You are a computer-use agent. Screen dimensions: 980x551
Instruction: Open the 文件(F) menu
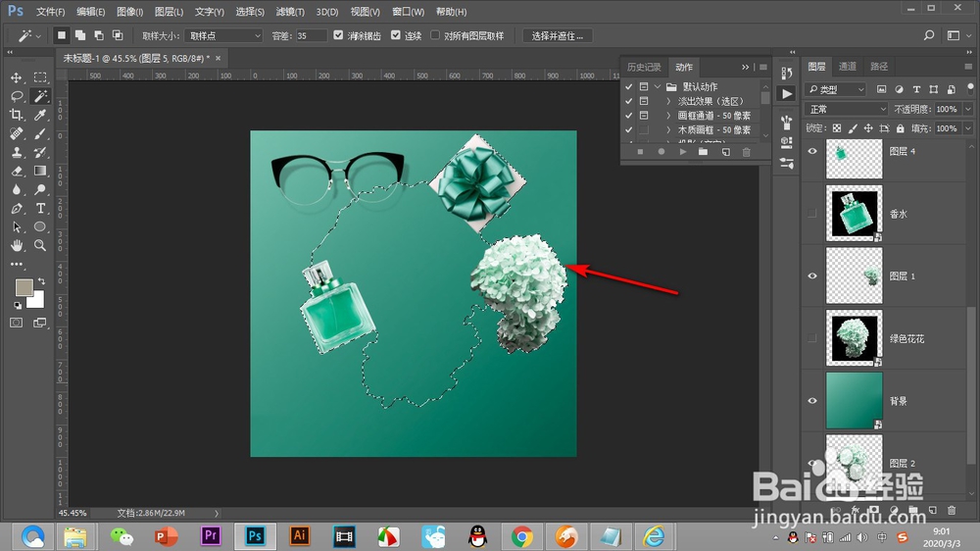50,11
